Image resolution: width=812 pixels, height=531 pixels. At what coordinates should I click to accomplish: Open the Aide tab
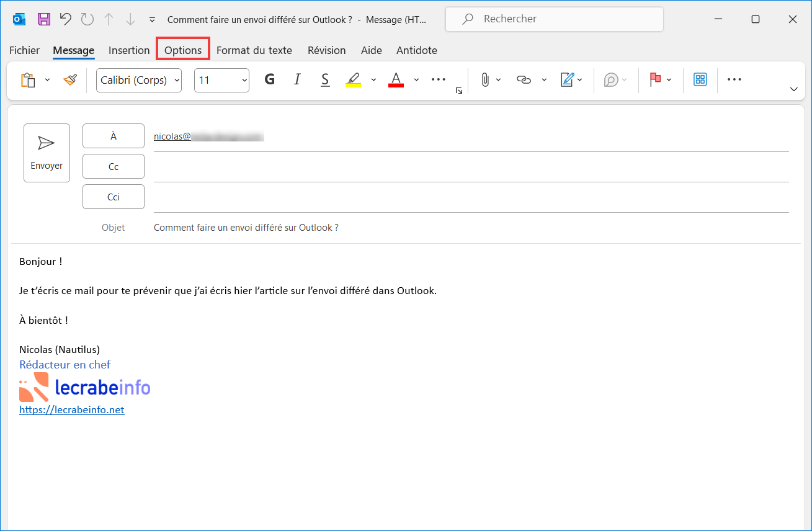click(x=372, y=50)
